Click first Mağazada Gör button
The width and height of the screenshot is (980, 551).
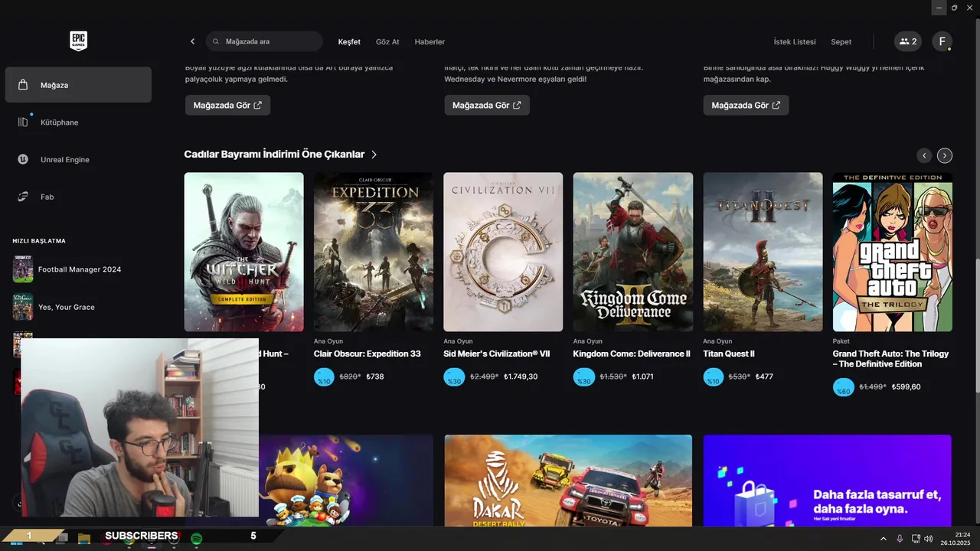click(227, 105)
